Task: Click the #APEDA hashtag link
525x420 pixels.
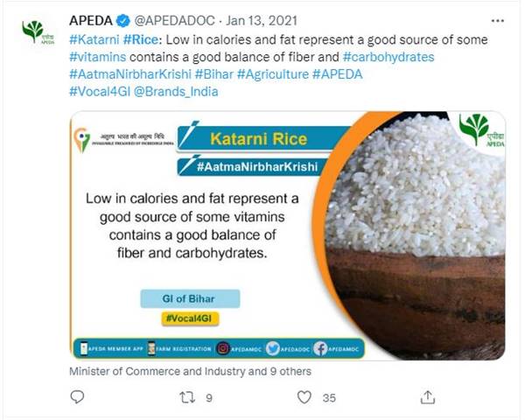Action: click(337, 74)
